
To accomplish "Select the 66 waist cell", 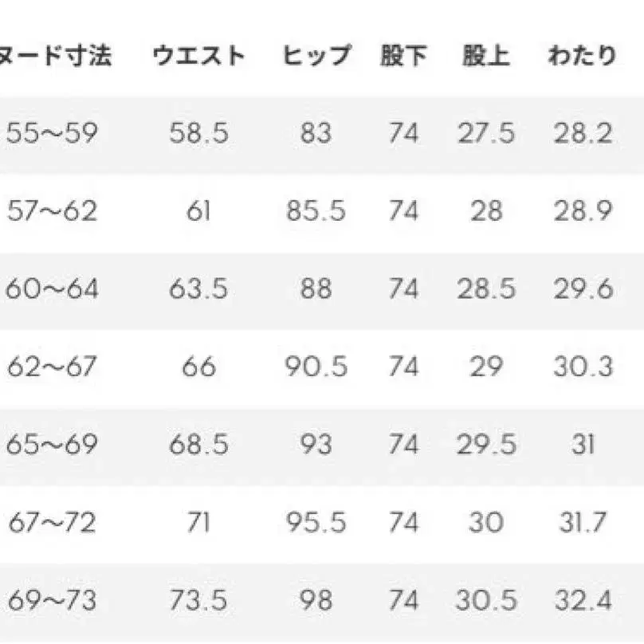I will [198, 367].
